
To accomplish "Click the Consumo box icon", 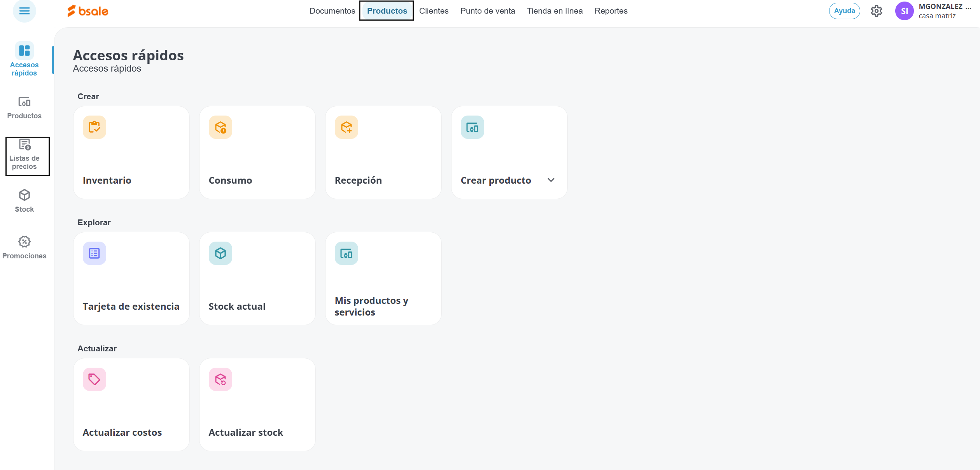I will [220, 127].
